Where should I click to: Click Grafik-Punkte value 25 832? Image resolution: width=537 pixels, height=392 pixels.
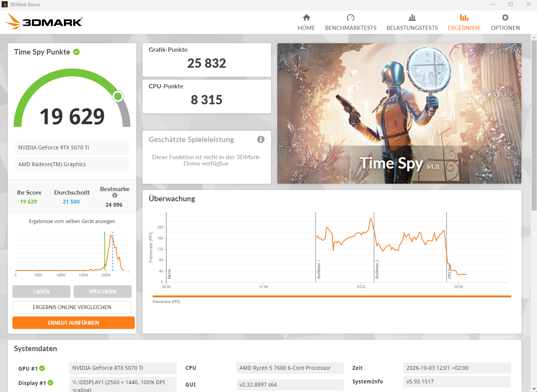coord(207,63)
